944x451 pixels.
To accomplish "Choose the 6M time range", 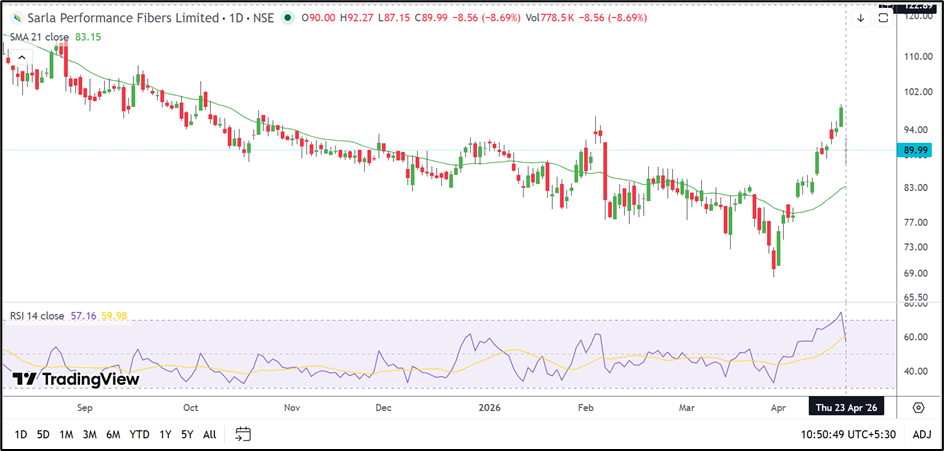I will coord(113,434).
